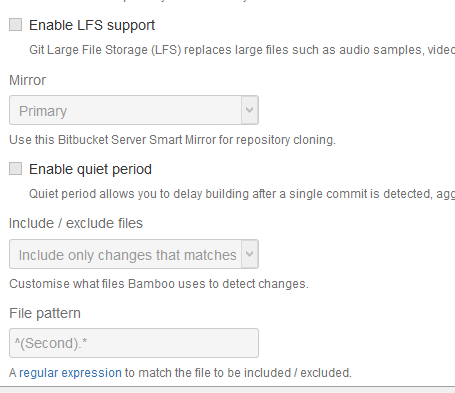This screenshot has width=455, height=393.
Task: Open the Include / exclude files dropdown
Action: tap(134, 254)
